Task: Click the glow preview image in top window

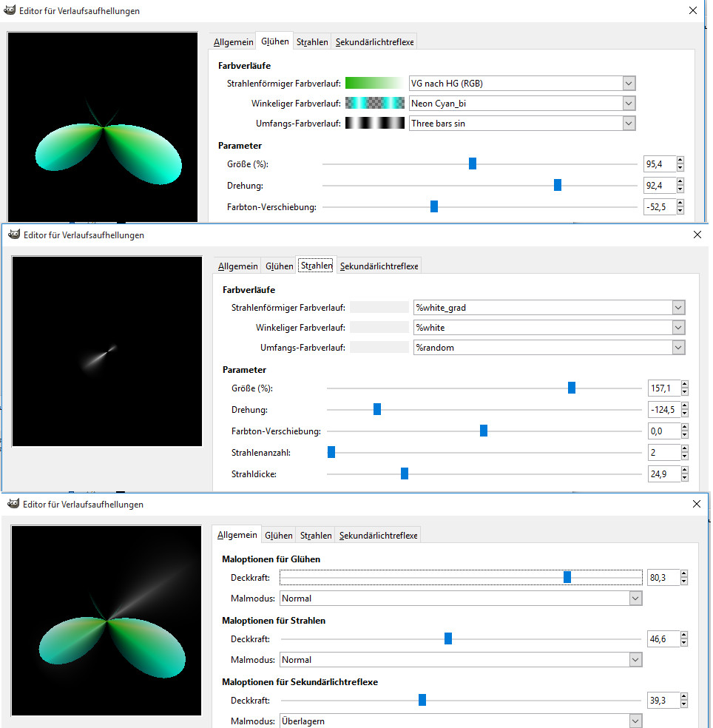Action: [102, 127]
